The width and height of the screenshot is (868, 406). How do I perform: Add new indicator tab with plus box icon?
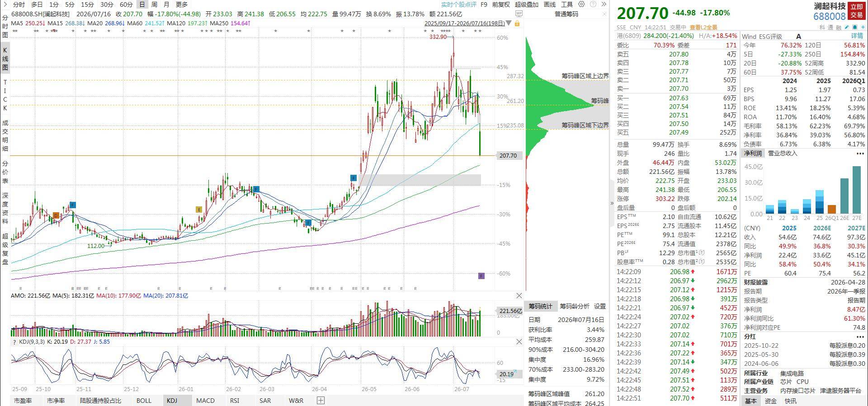pyautogui.click(x=321, y=401)
